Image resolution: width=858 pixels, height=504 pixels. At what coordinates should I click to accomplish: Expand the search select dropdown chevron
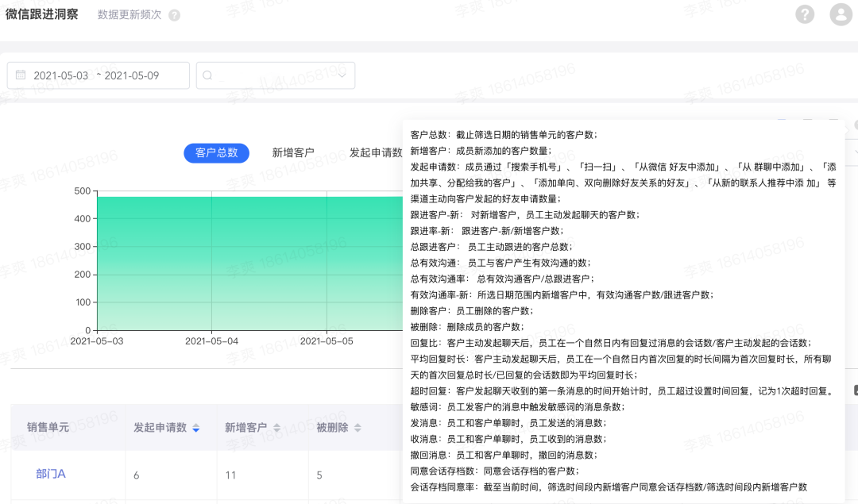[x=342, y=75]
